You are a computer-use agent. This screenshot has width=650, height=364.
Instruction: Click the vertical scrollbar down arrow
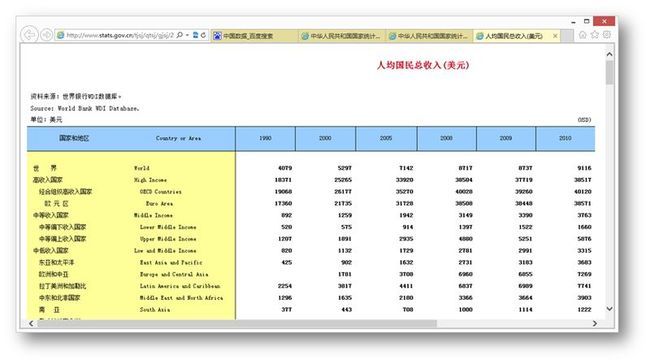[609, 309]
